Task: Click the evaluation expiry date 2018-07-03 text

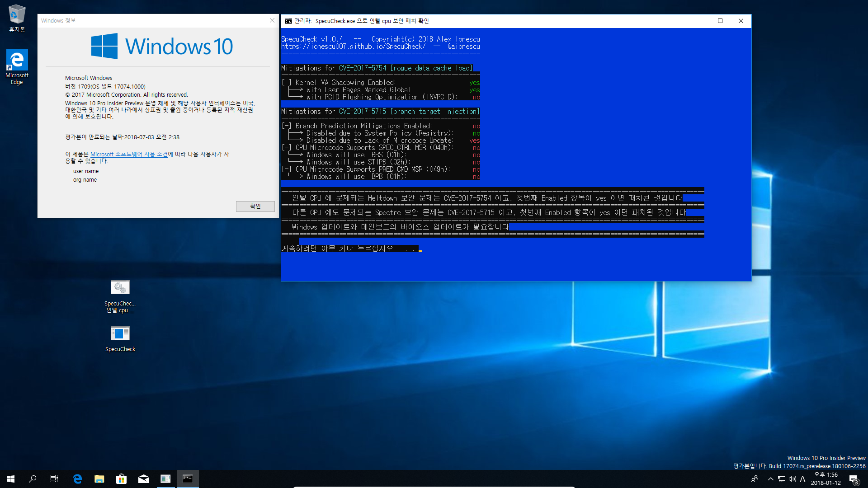Action: pyautogui.click(x=122, y=137)
